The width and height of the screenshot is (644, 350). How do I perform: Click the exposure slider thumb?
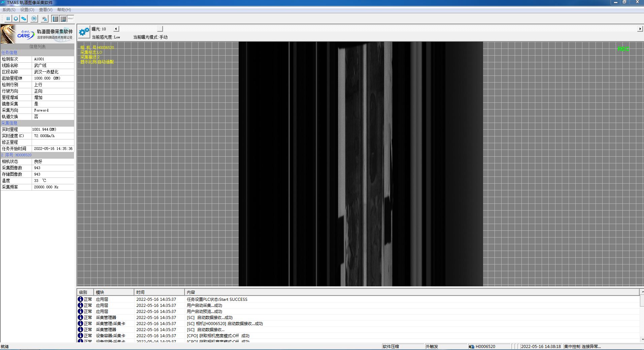coord(160,29)
